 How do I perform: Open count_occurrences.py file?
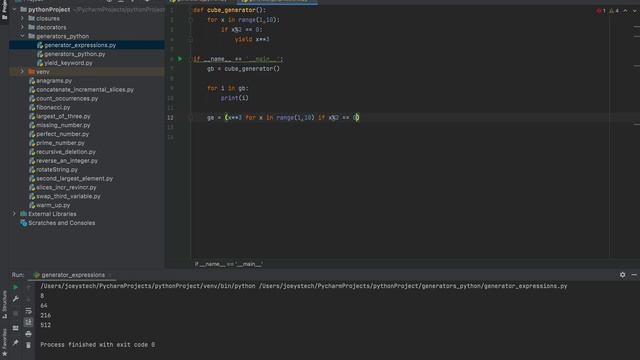(67, 99)
